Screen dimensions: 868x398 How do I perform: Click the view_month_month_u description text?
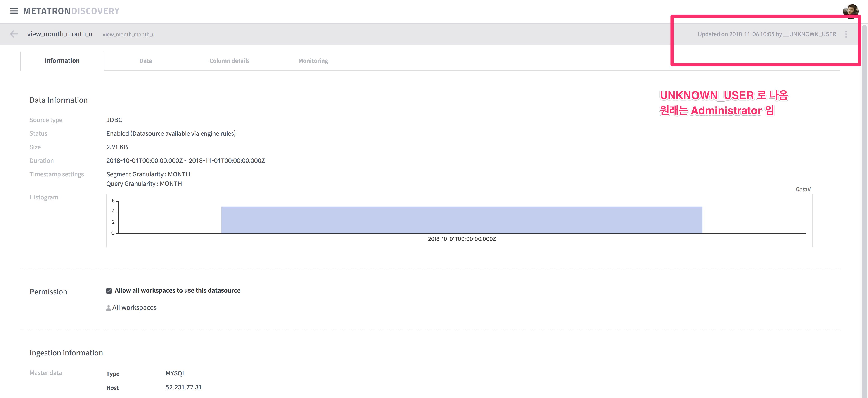[129, 34]
